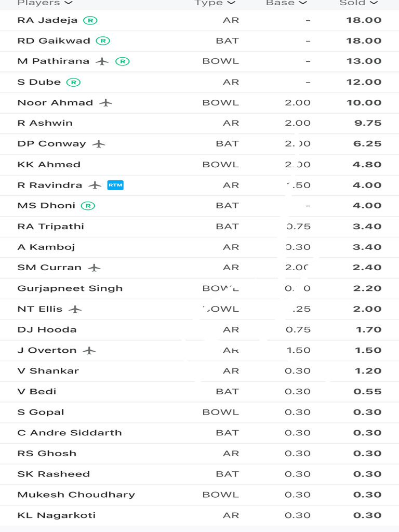Click the 18.00 sold price for RA Jadeja

pos(364,20)
